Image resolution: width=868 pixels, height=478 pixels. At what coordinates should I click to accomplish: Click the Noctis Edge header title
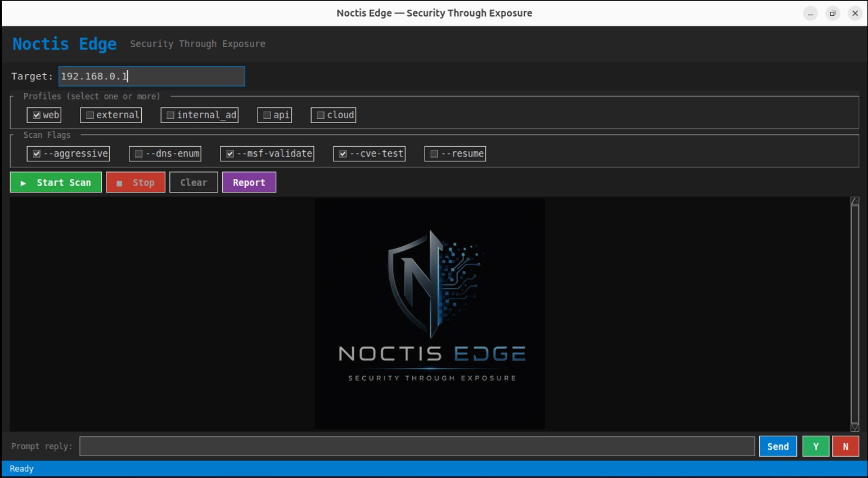pyautogui.click(x=65, y=44)
